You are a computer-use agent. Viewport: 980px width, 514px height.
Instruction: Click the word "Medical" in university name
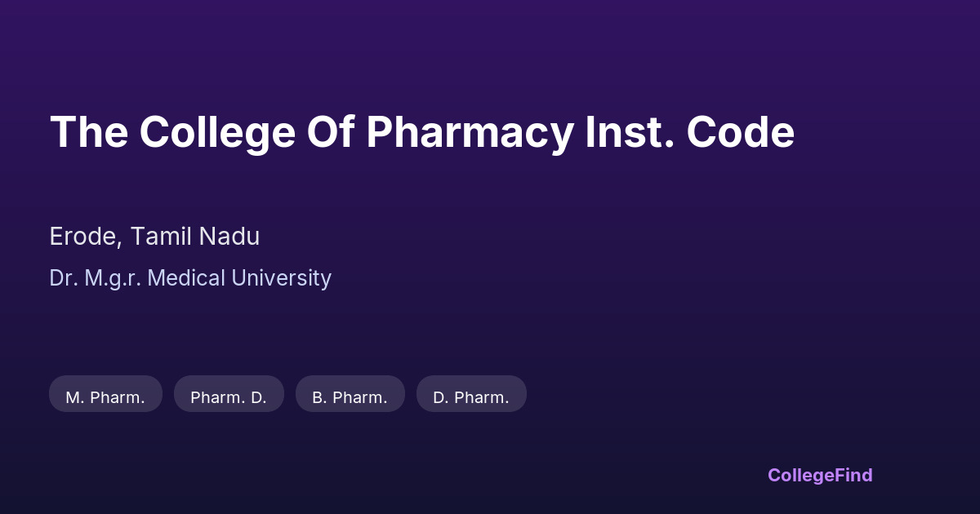187,278
